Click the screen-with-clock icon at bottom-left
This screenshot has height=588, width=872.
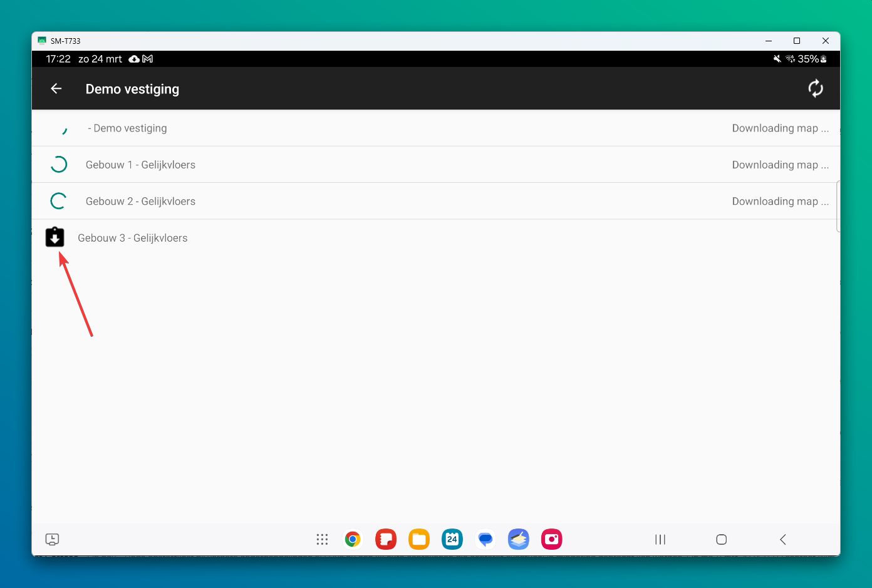coord(52,539)
